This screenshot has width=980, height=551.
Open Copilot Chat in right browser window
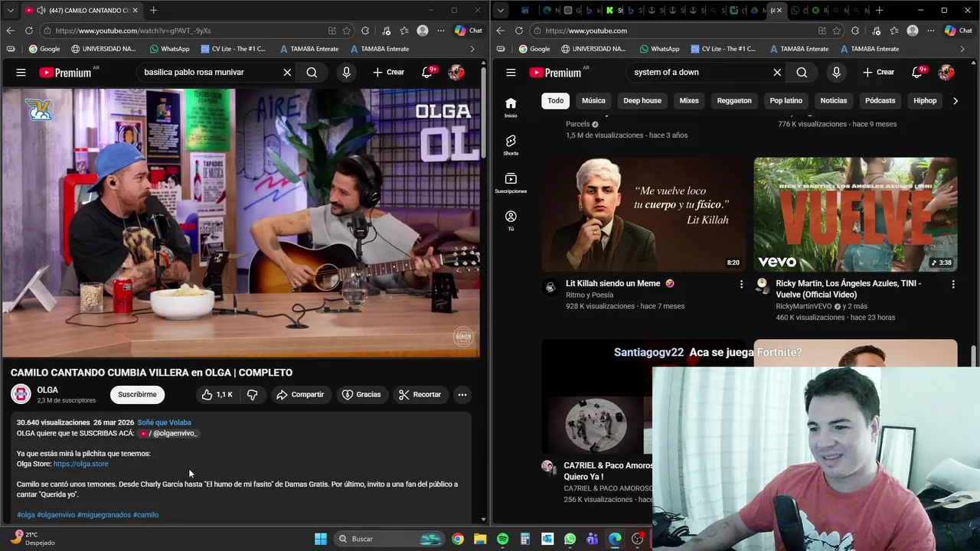pyautogui.click(x=957, y=31)
